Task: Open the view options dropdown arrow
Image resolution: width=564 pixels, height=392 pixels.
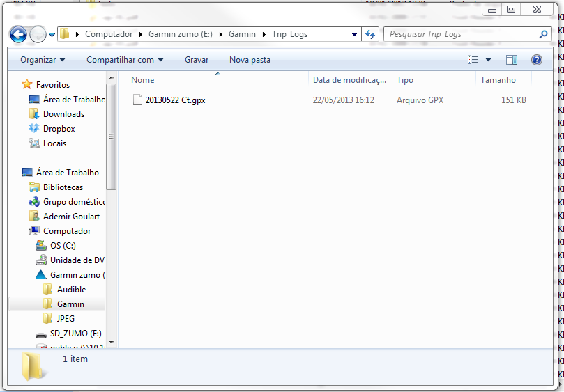Action: tap(488, 60)
